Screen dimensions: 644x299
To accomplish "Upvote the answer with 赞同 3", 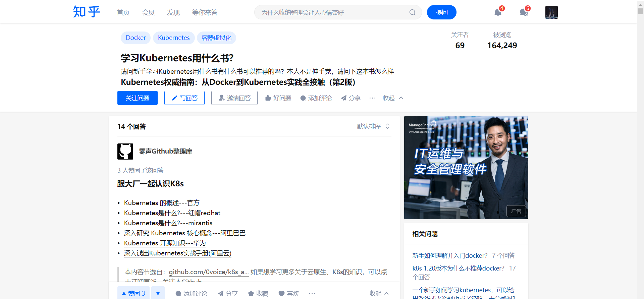I will pyautogui.click(x=133, y=293).
